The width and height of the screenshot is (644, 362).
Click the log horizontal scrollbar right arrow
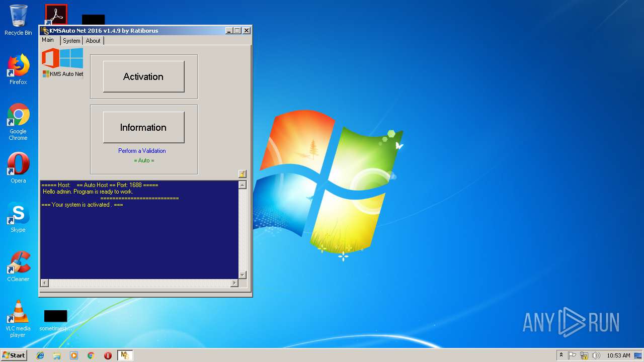tap(234, 283)
